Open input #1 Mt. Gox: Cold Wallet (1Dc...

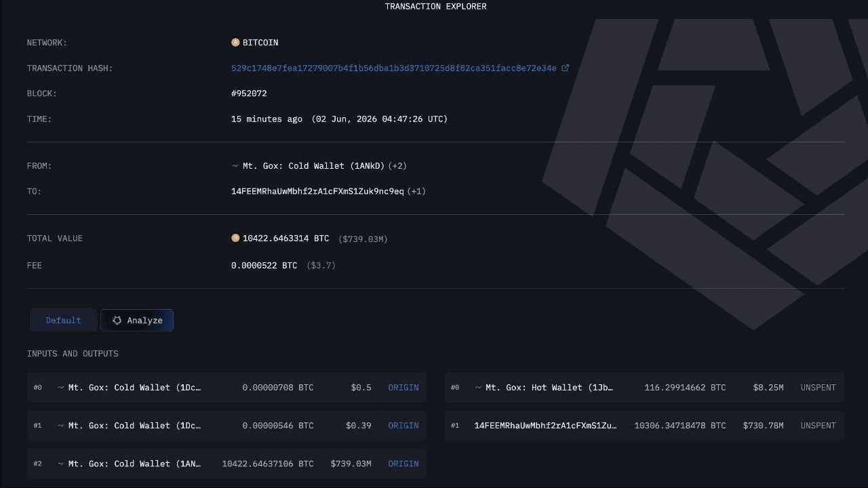pyautogui.click(x=135, y=426)
